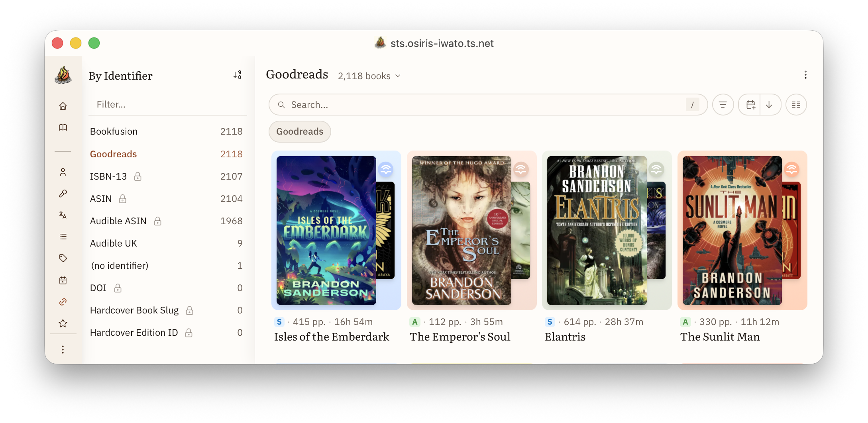This screenshot has height=423, width=868.
Task: Open the sidebar more options dots
Action: 63,349
